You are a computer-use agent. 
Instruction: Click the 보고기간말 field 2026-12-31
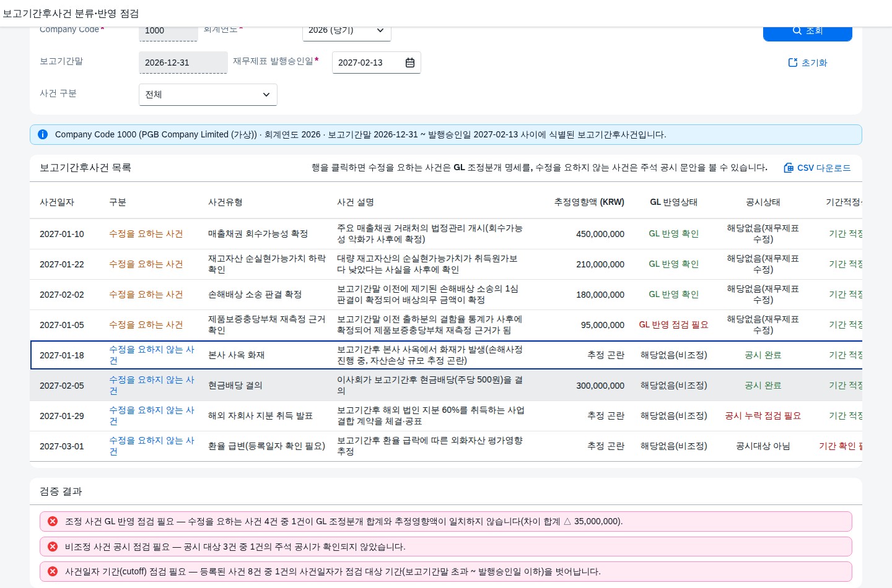(183, 63)
